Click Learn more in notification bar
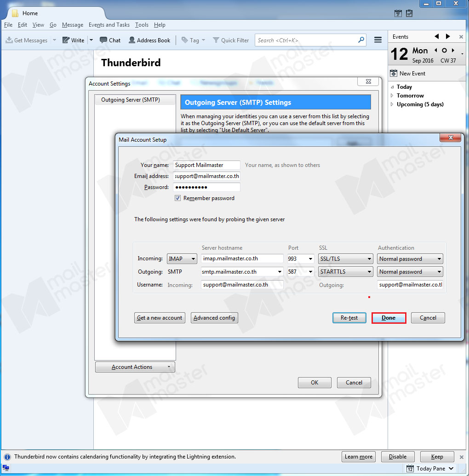Screen dimensions: 469x476 click(x=359, y=457)
